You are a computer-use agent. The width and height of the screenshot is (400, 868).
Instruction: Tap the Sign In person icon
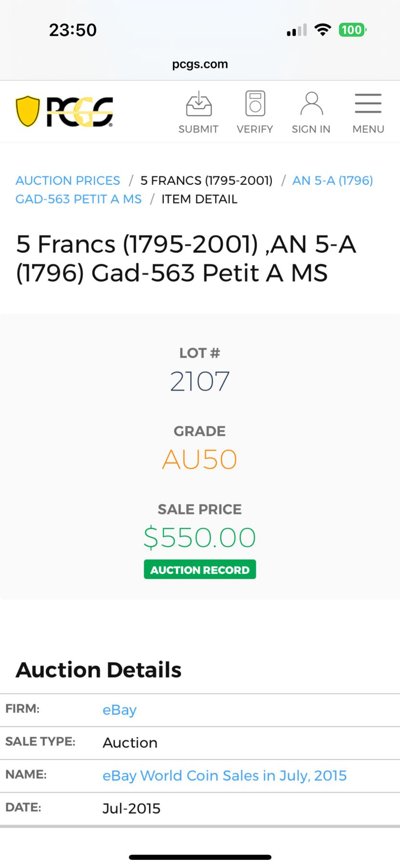click(311, 104)
